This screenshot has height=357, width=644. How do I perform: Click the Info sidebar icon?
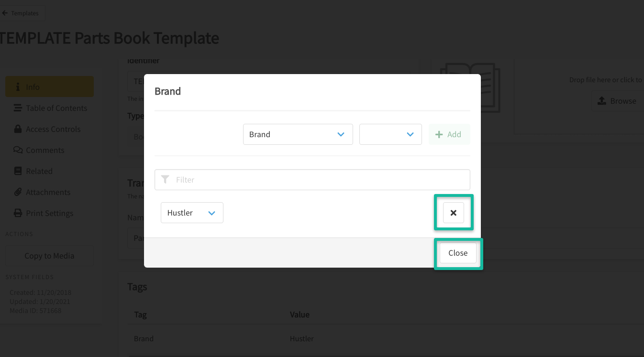(18, 87)
